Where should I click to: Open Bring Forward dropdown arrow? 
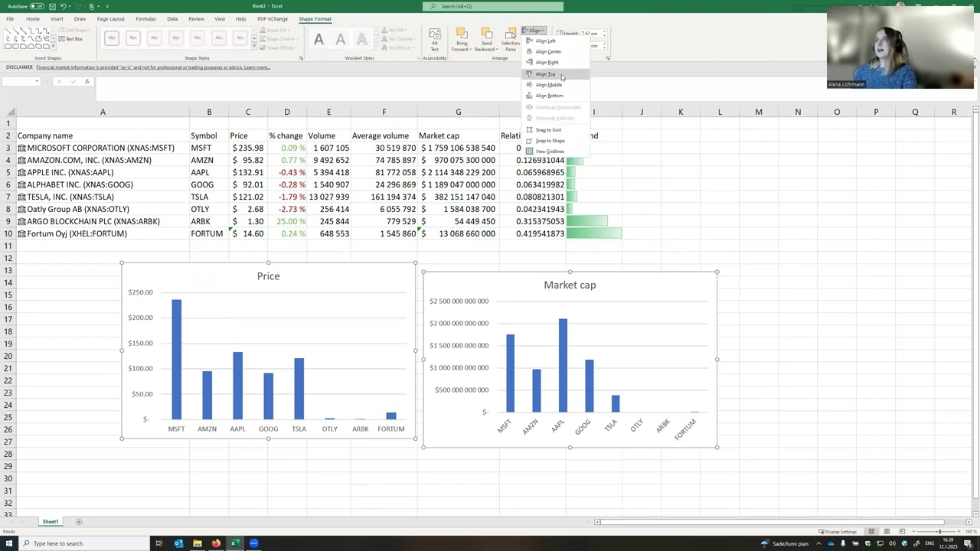tap(472, 50)
